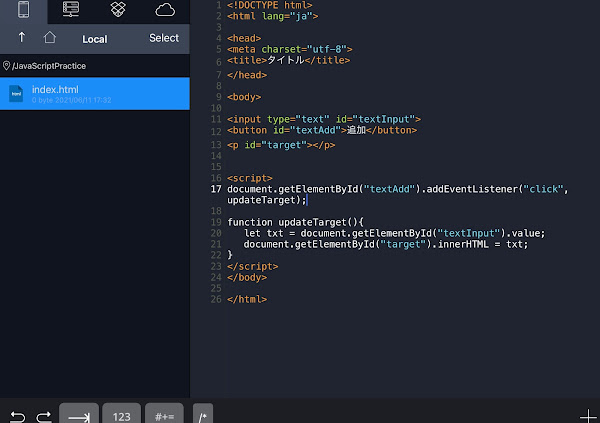
Task: Click the closing </head> tag line
Action: [247, 75]
